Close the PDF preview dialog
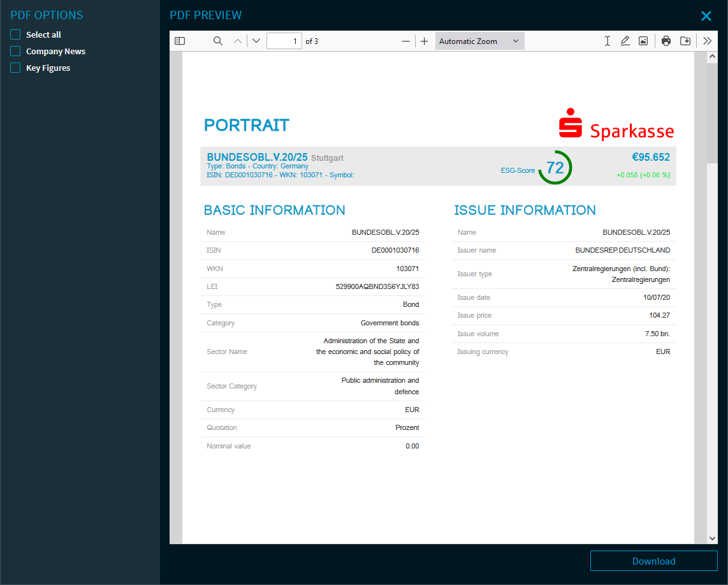This screenshot has height=585, width=728. point(706,16)
